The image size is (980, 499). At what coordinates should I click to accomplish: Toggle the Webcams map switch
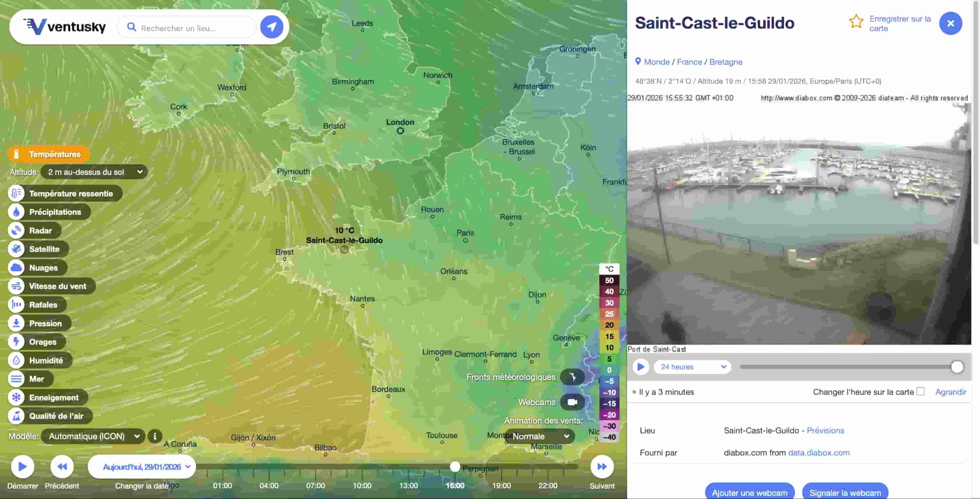pos(572,402)
